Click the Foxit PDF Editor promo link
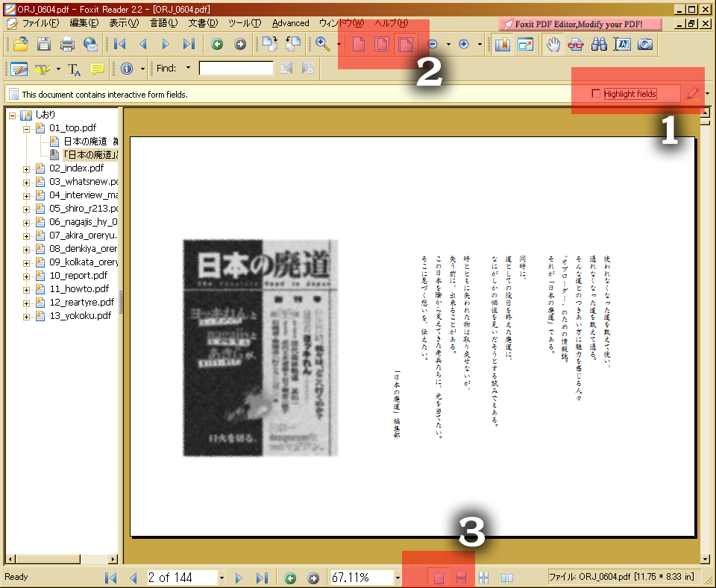This screenshot has width=716, height=588. [x=579, y=24]
